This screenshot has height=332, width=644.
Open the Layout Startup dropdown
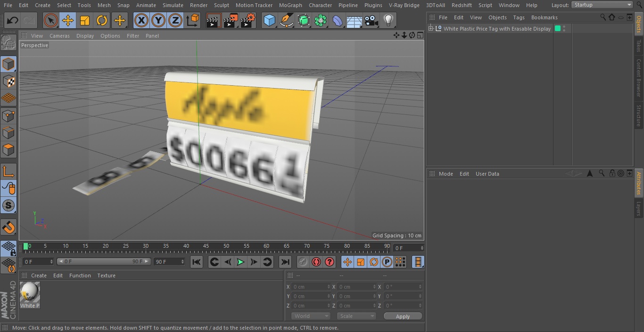tap(602, 5)
